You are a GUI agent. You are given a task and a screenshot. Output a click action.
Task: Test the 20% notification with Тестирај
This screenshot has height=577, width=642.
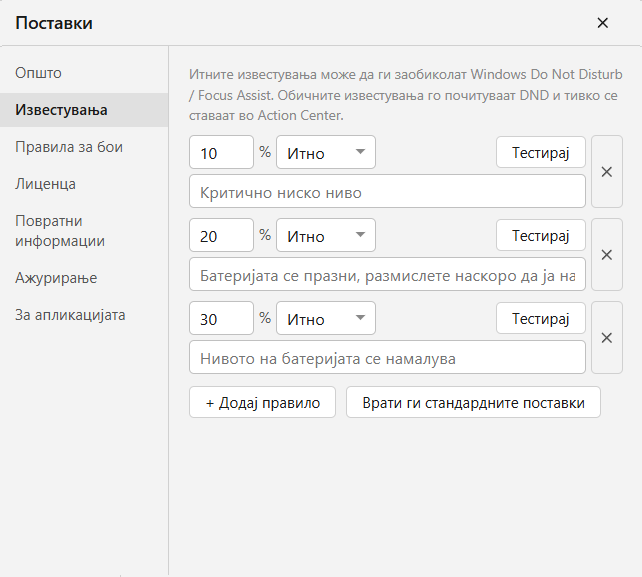tap(541, 235)
